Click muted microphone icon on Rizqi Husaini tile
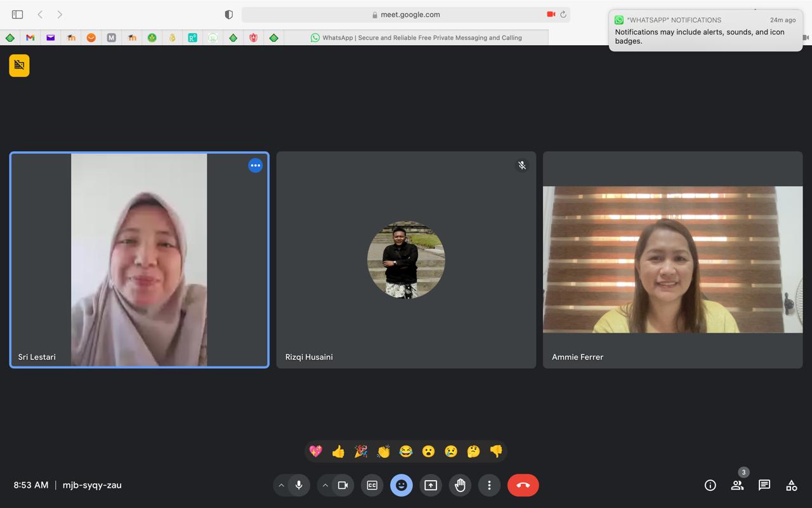 pyautogui.click(x=522, y=165)
